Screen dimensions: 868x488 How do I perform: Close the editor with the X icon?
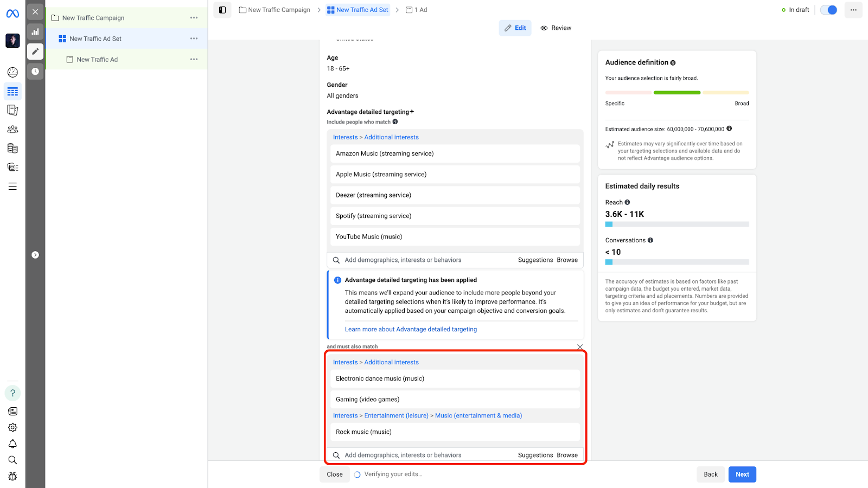click(35, 11)
